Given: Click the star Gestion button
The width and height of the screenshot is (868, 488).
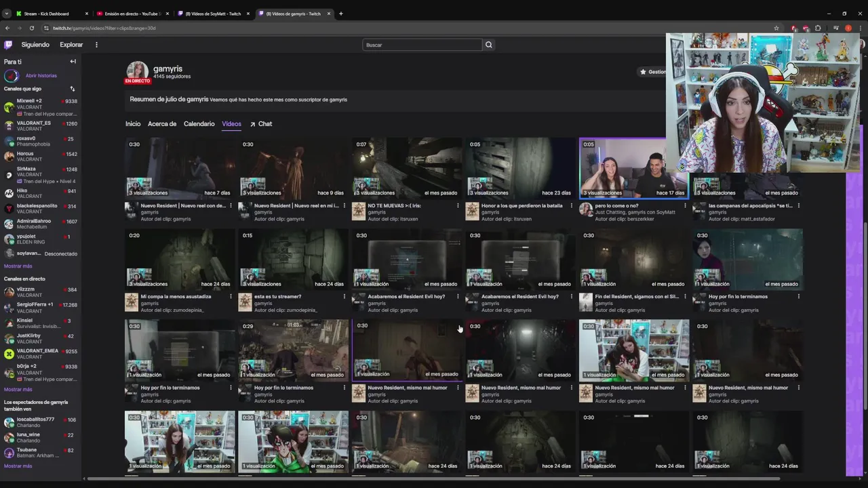Looking at the screenshot, I should coord(653,72).
